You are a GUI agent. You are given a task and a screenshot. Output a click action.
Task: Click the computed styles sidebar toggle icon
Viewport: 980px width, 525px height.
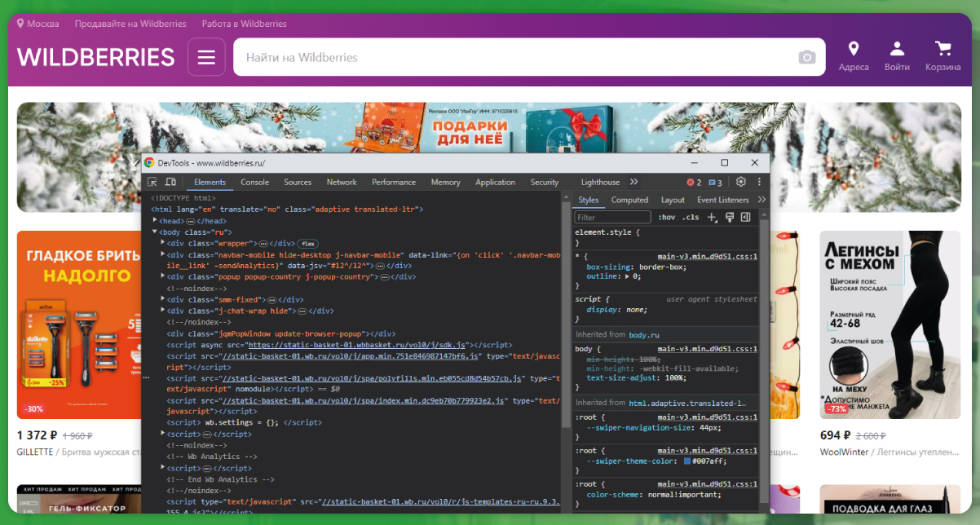tap(745, 217)
